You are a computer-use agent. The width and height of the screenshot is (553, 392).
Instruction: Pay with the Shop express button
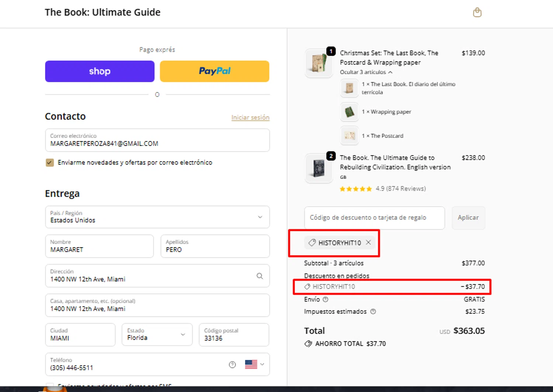(100, 71)
